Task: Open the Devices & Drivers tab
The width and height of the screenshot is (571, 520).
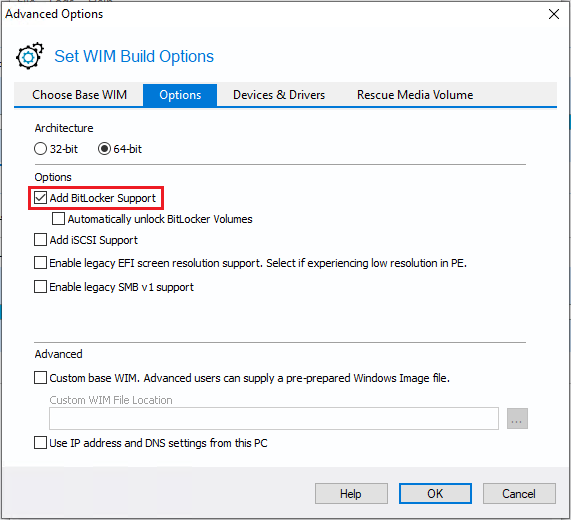Action: pos(279,95)
